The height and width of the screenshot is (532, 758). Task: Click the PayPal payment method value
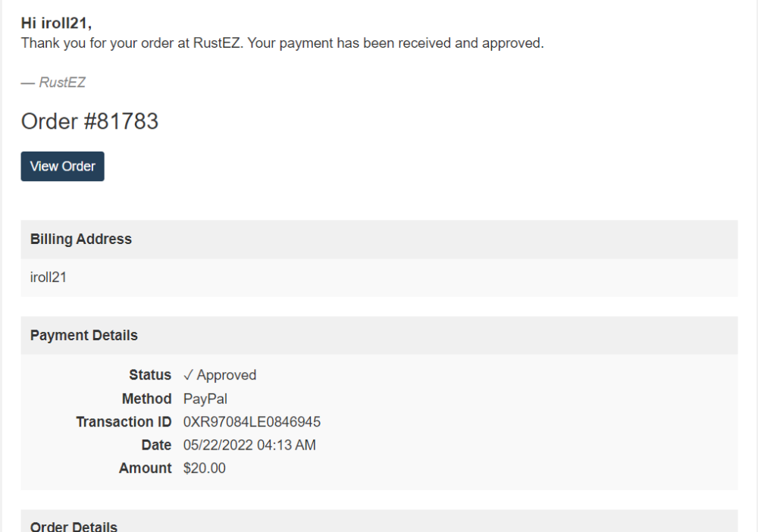(x=205, y=399)
